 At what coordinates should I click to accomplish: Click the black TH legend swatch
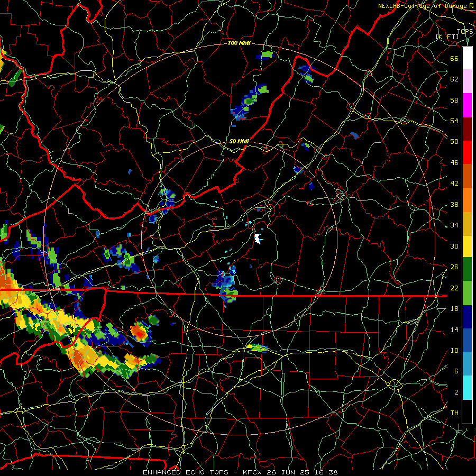coord(467,411)
